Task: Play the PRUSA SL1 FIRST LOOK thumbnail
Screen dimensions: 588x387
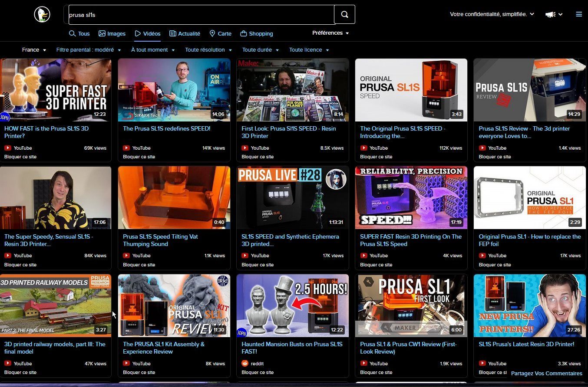Action: tap(411, 305)
